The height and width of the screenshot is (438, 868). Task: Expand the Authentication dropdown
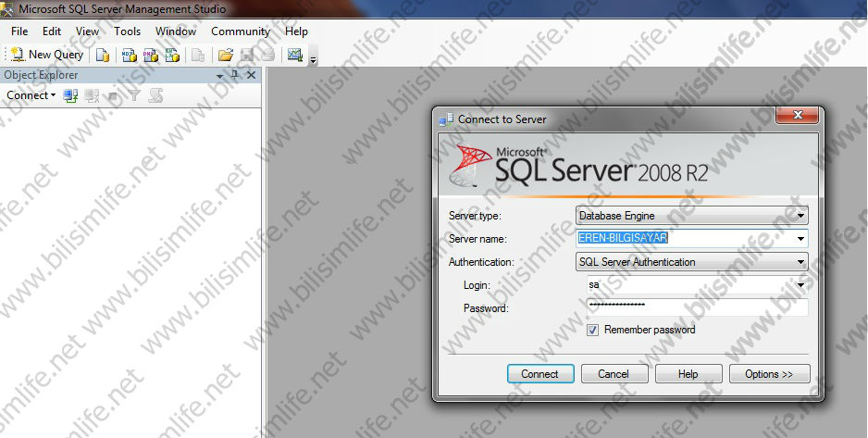800,262
